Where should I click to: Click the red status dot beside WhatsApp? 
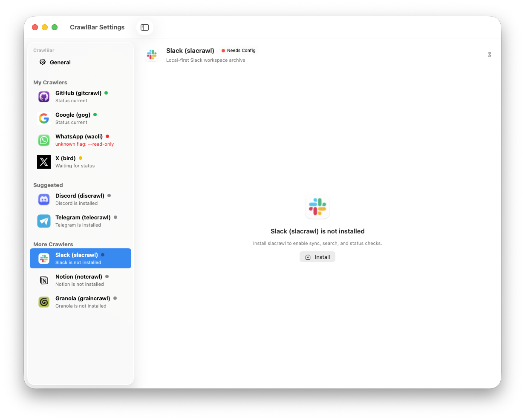(107, 136)
